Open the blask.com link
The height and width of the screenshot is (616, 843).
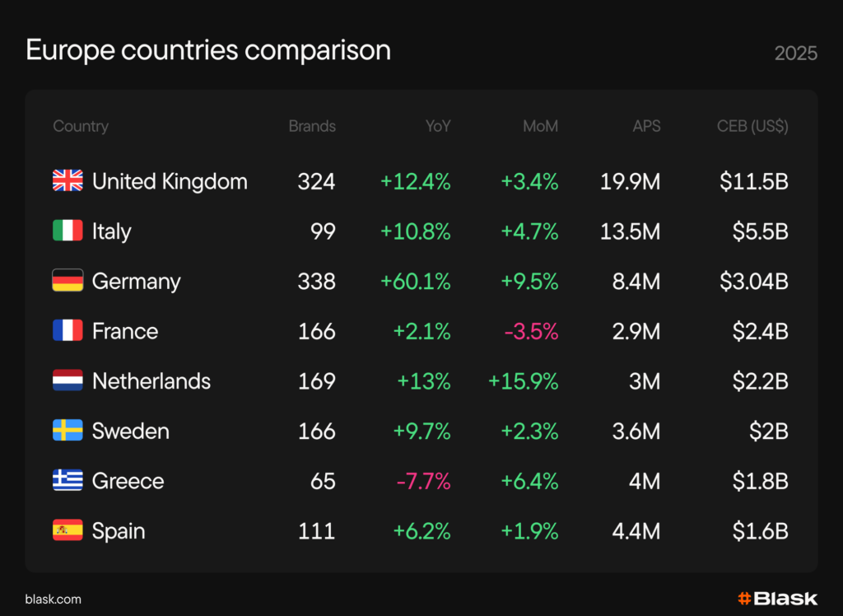pos(54,600)
